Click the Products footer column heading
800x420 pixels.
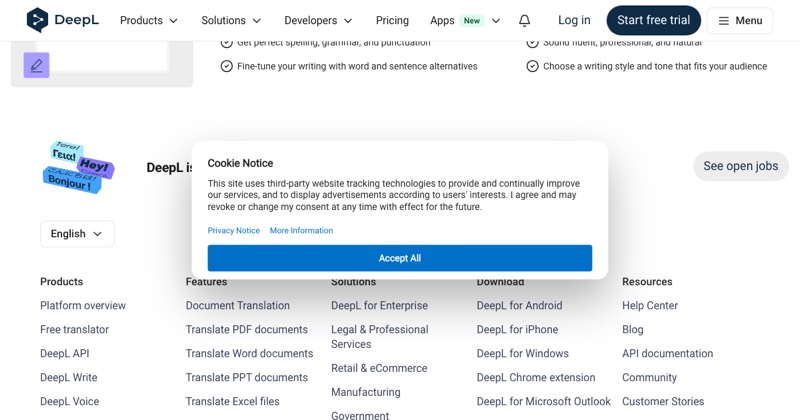(x=61, y=282)
